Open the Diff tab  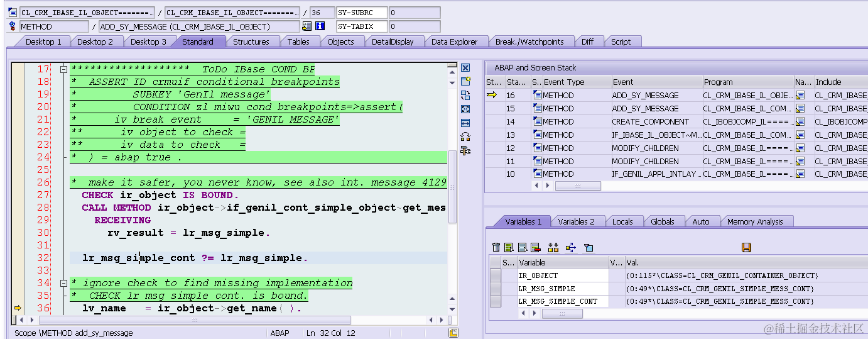click(587, 42)
